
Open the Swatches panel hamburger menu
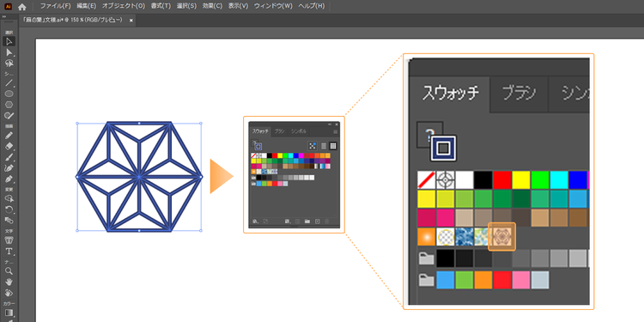pyautogui.click(x=335, y=132)
